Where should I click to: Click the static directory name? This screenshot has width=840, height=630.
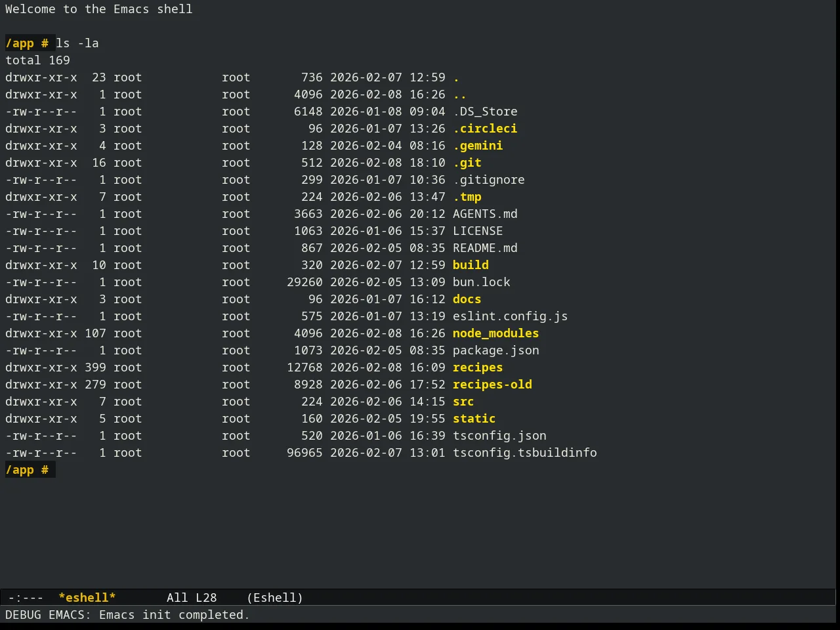(474, 419)
